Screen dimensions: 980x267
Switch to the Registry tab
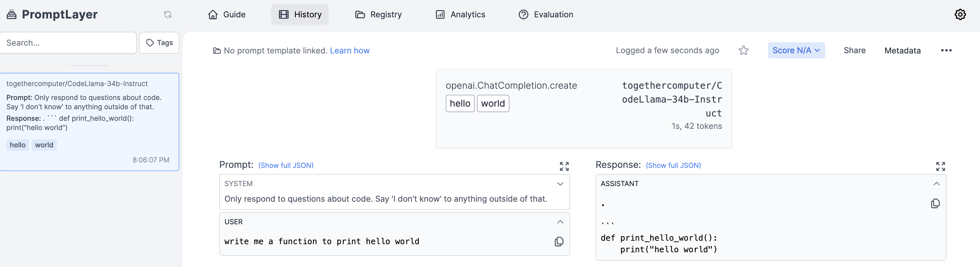[378, 14]
